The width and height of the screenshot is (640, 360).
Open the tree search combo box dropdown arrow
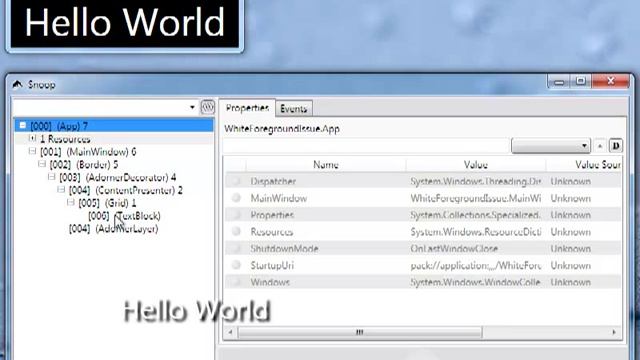click(x=192, y=107)
